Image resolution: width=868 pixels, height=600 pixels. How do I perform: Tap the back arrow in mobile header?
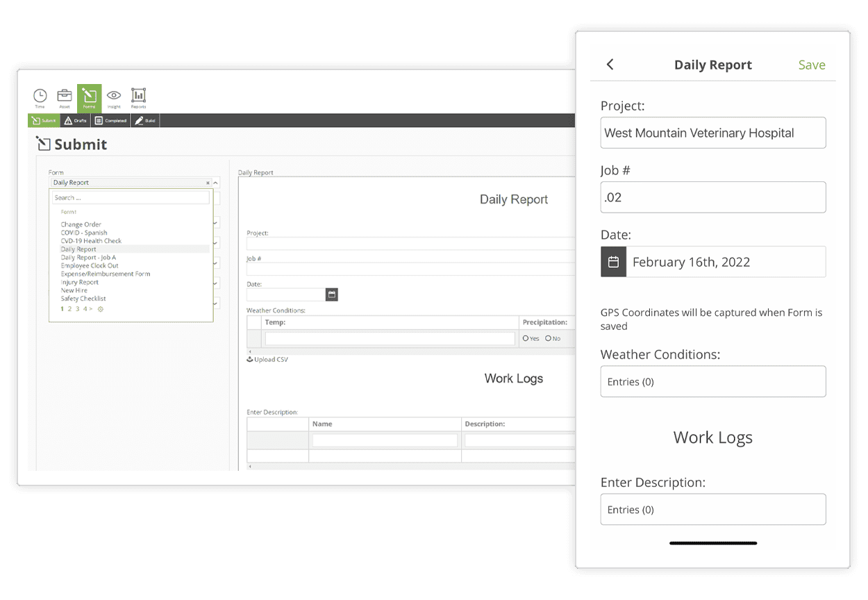[610, 65]
